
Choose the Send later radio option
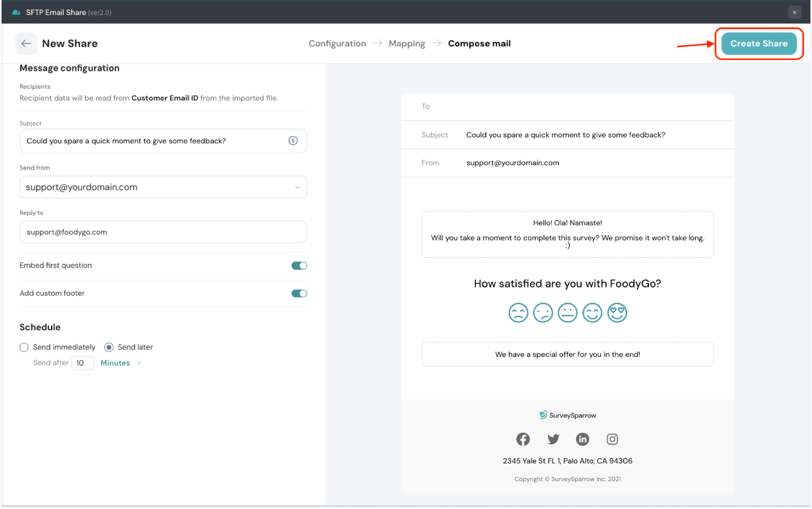(109, 347)
